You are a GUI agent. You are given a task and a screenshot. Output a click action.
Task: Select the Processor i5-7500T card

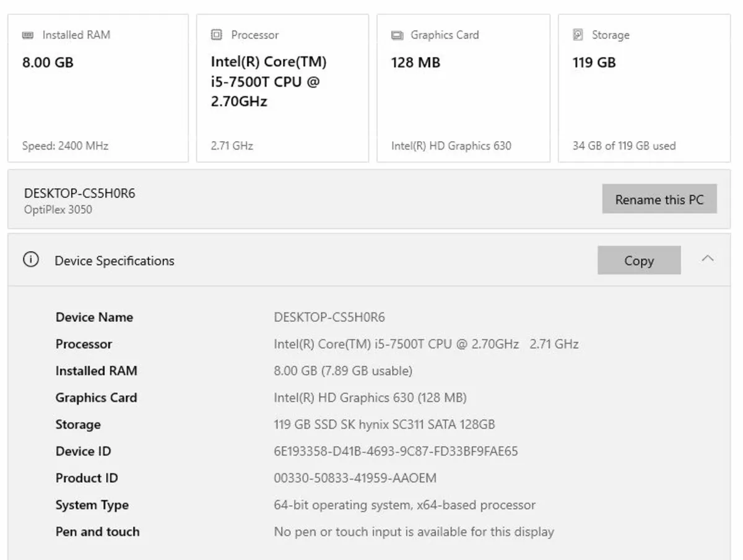[282, 88]
